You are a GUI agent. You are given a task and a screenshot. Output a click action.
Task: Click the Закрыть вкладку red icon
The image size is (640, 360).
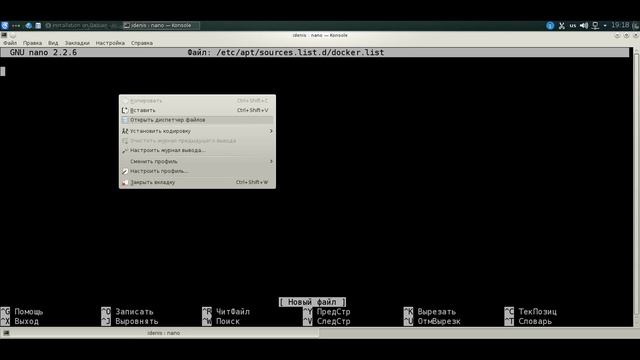[125, 182]
